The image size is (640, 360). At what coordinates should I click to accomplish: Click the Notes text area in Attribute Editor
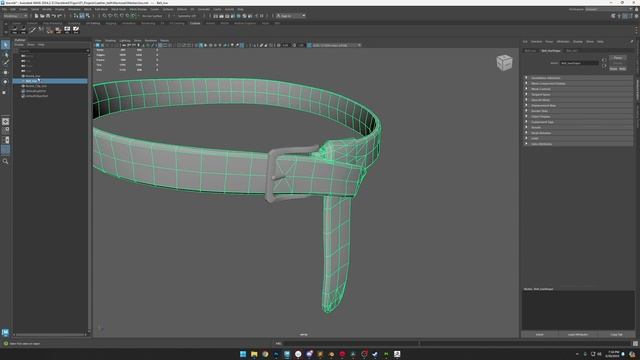578,310
